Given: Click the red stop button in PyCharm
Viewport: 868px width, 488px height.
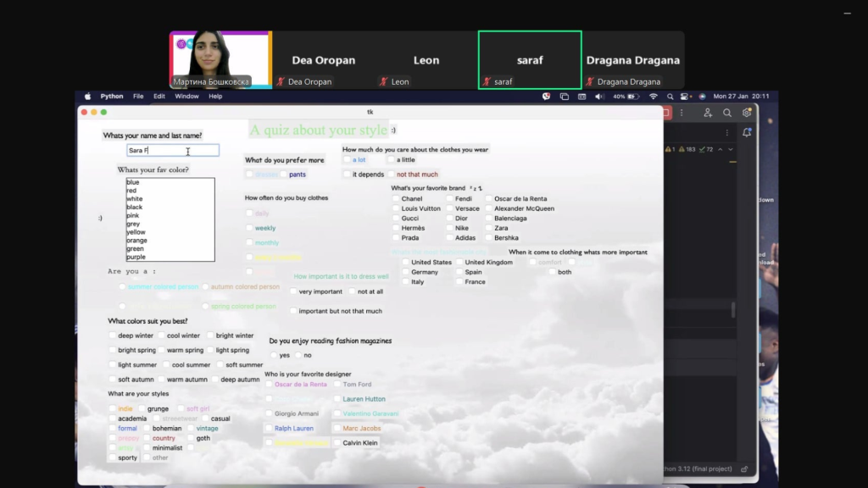Looking at the screenshot, I should 667,113.
